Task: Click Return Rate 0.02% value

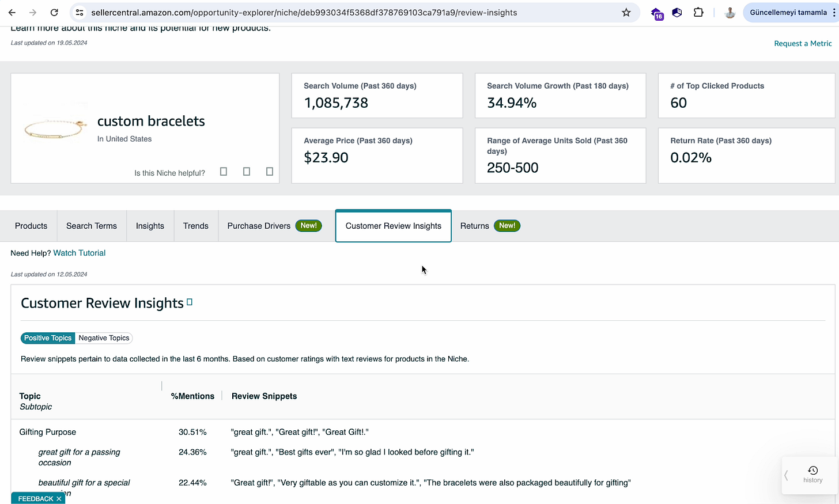Action: (691, 158)
